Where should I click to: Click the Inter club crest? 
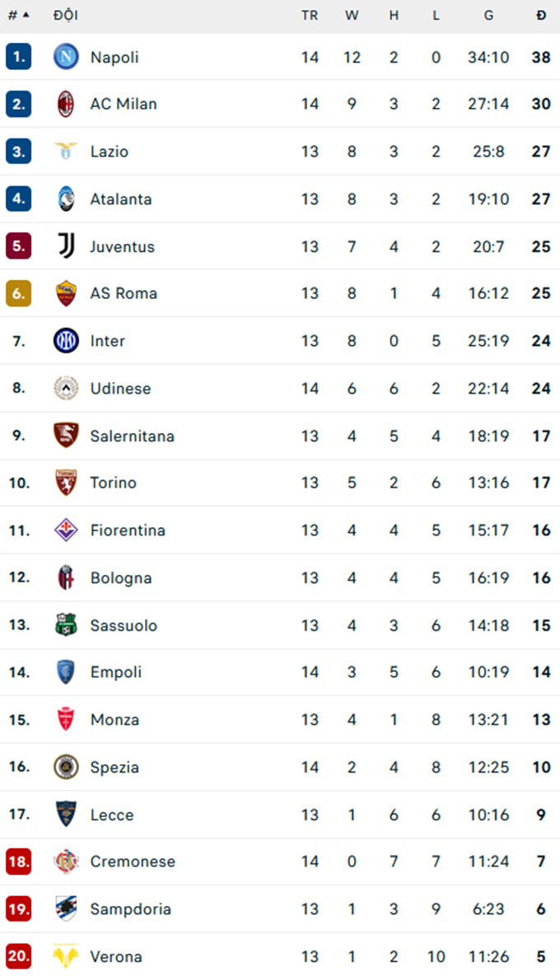[66, 340]
